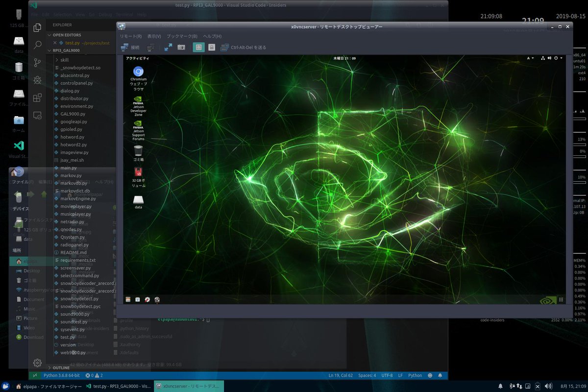Open the remote clock 木曜日 21:09 menu
This screenshot has width=588, height=392.
click(344, 58)
